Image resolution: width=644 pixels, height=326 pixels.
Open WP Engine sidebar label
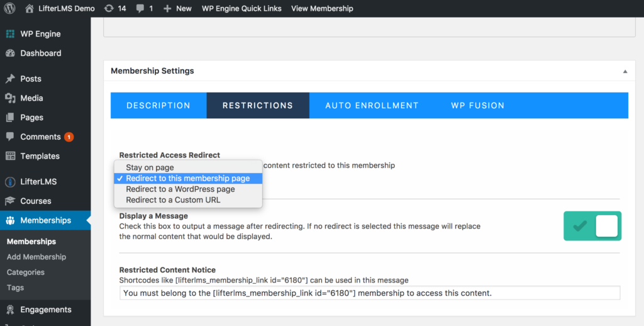coord(41,34)
